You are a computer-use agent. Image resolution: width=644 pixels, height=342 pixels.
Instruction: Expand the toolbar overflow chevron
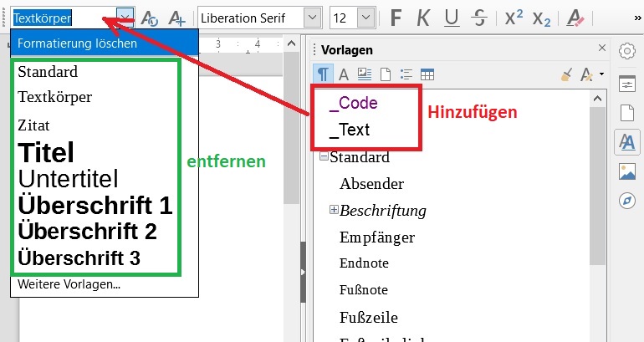637,18
